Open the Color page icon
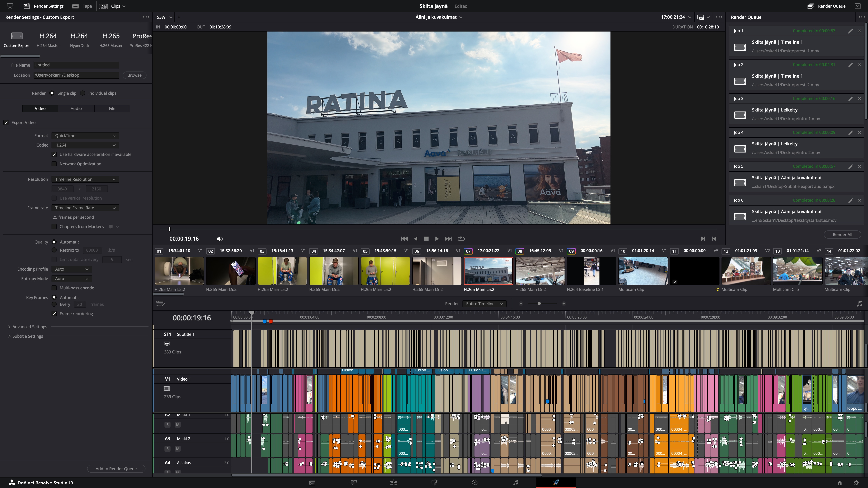This screenshot has height=488, width=868. coord(475,483)
